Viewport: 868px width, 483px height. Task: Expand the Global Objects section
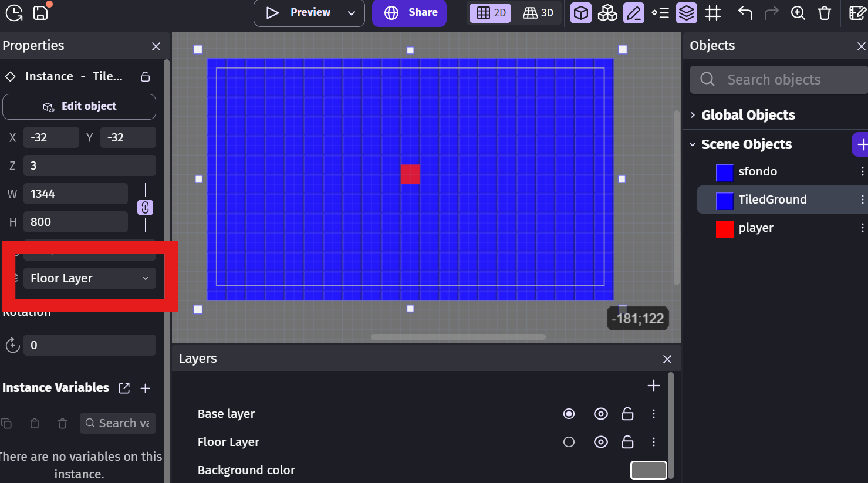(x=693, y=115)
